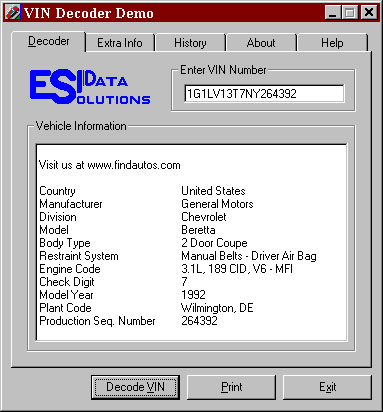Click the Production Seq. Number value 264392

[x=199, y=321]
